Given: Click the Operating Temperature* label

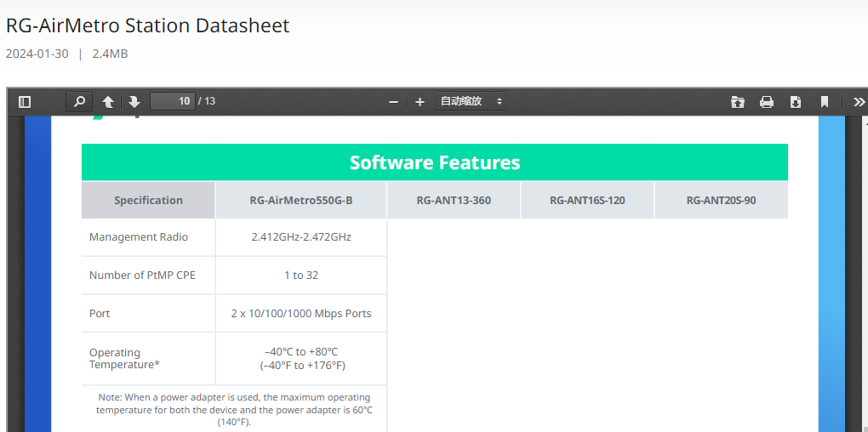Looking at the screenshot, I should (123, 358).
